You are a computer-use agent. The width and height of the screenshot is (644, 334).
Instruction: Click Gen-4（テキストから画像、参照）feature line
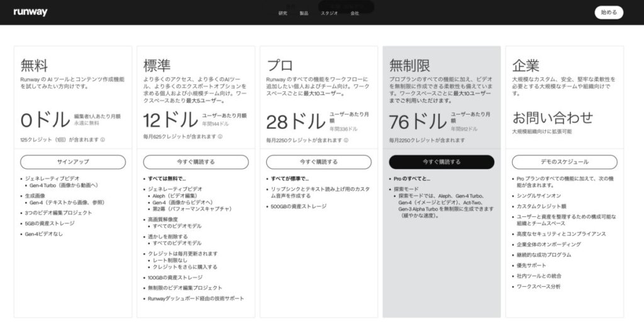(67, 203)
